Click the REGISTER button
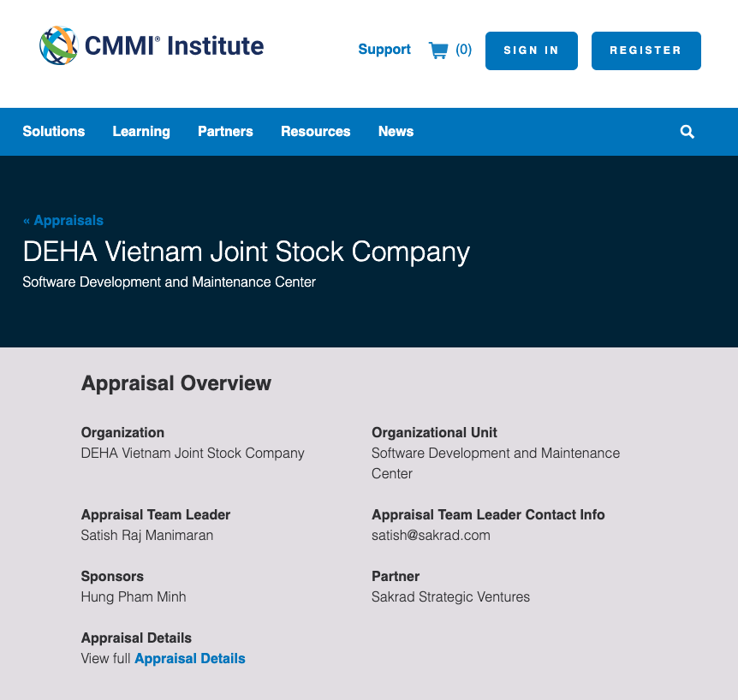 tap(646, 50)
